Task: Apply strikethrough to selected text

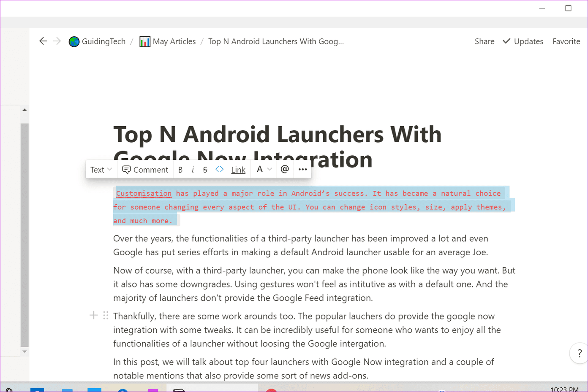Action: [x=205, y=170]
